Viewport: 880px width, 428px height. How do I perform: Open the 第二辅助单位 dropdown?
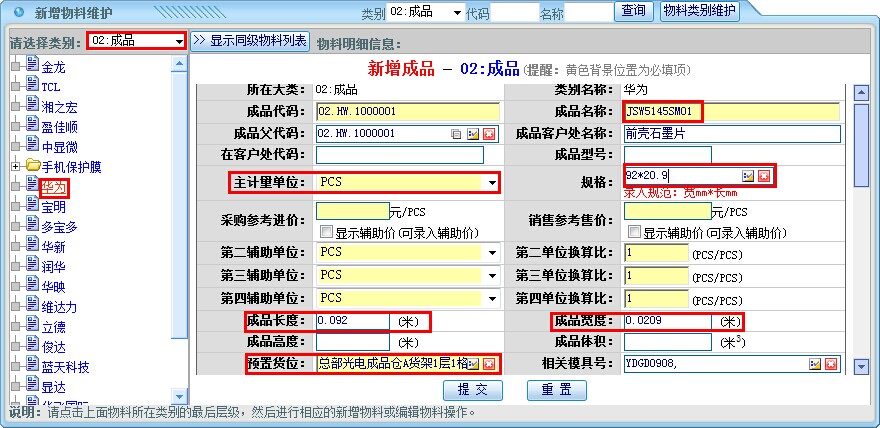pos(492,253)
